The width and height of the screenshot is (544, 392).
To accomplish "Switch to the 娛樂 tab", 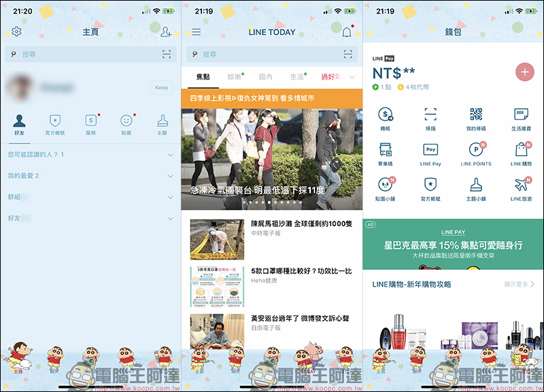I will click(x=235, y=77).
